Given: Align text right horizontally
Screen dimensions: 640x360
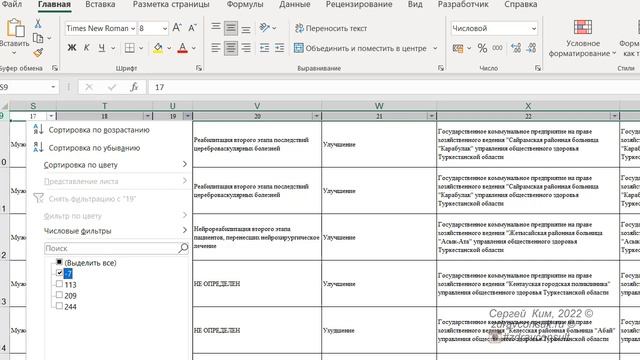Looking at the screenshot, I should (246, 48).
